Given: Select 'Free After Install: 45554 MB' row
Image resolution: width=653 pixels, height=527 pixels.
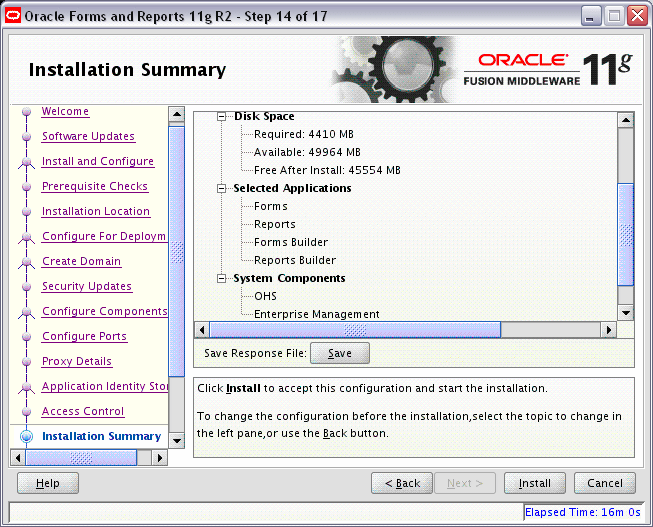Looking at the screenshot, I should click(x=327, y=170).
